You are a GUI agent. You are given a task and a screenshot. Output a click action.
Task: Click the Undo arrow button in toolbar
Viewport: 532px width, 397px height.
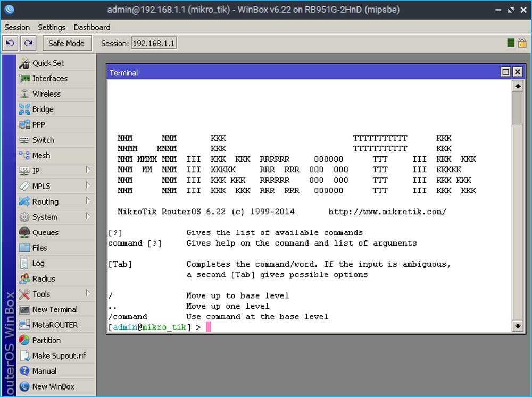point(10,43)
